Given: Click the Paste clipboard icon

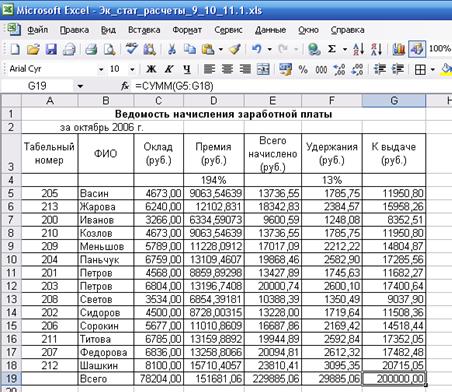Looking at the screenshot, I should tap(208, 49).
